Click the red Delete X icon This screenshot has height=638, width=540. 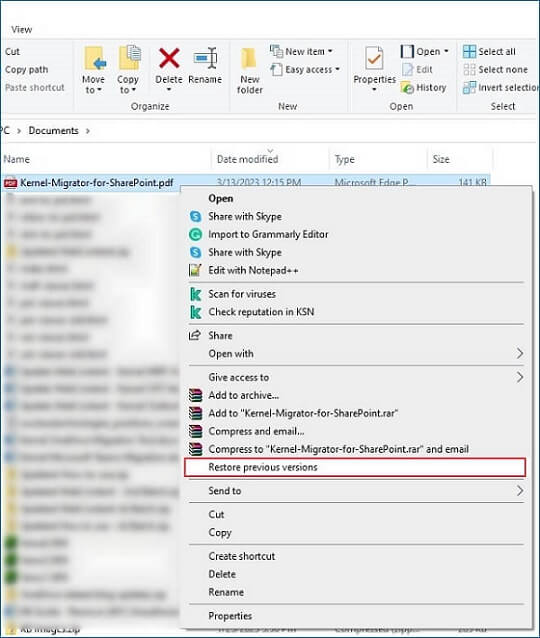169,58
